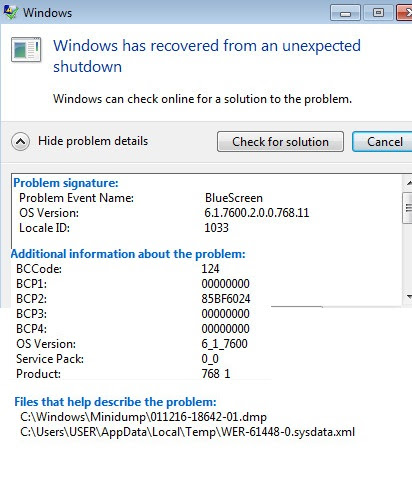Click the BCP2 value 85BF6024
412x478 pixels.
(x=226, y=299)
